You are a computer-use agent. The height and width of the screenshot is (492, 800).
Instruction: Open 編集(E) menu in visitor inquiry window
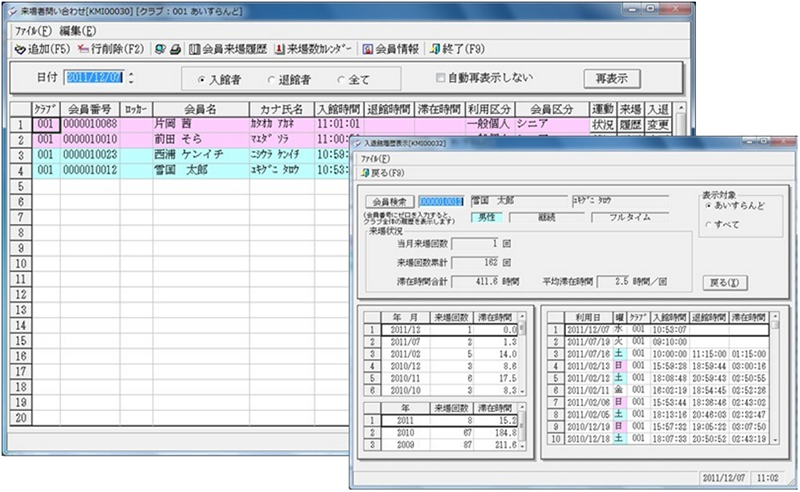[78, 31]
